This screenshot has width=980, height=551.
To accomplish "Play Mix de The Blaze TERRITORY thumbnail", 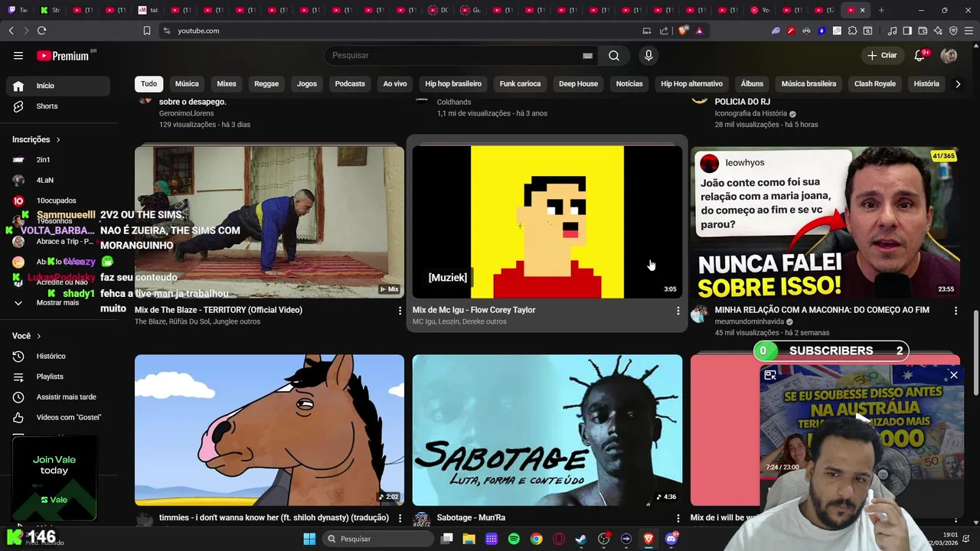I will [x=269, y=222].
